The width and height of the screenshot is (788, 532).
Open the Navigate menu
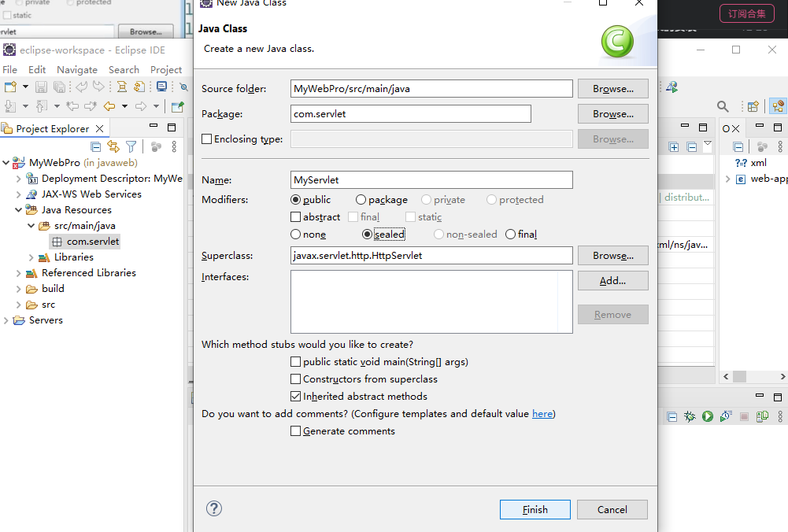[x=77, y=70]
